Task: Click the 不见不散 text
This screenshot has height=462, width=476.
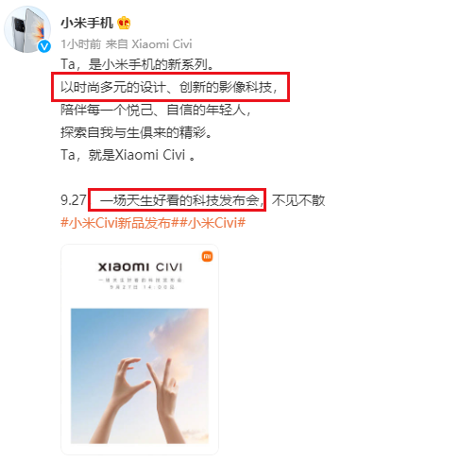Action: coord(298,200)
